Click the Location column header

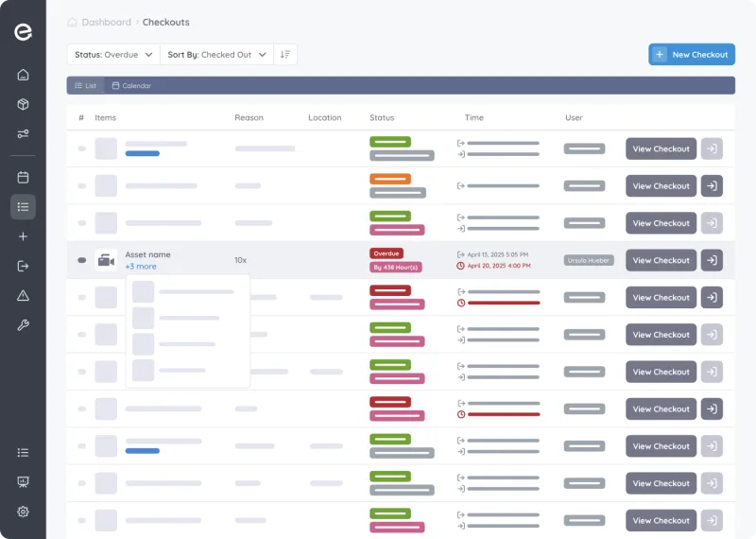point(324,118)
